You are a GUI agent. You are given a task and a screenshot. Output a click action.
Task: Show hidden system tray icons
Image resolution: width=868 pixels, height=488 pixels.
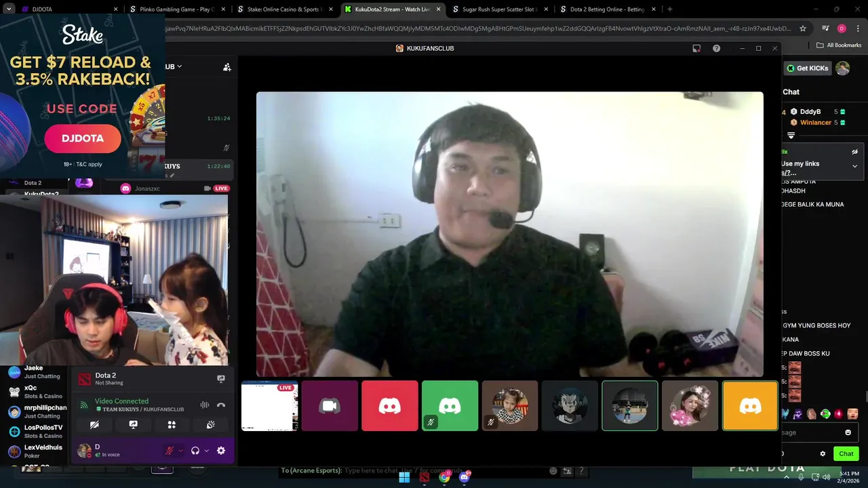(x=787, y=477)
